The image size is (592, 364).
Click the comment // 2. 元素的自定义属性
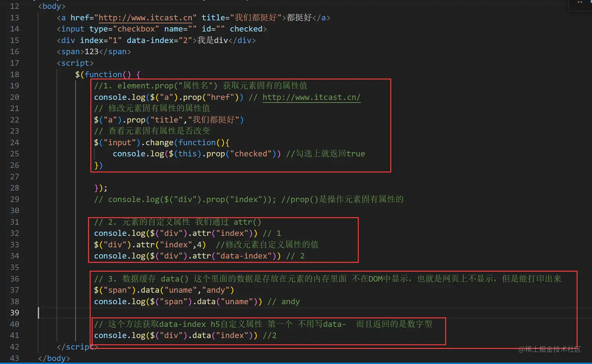(142, 222)
